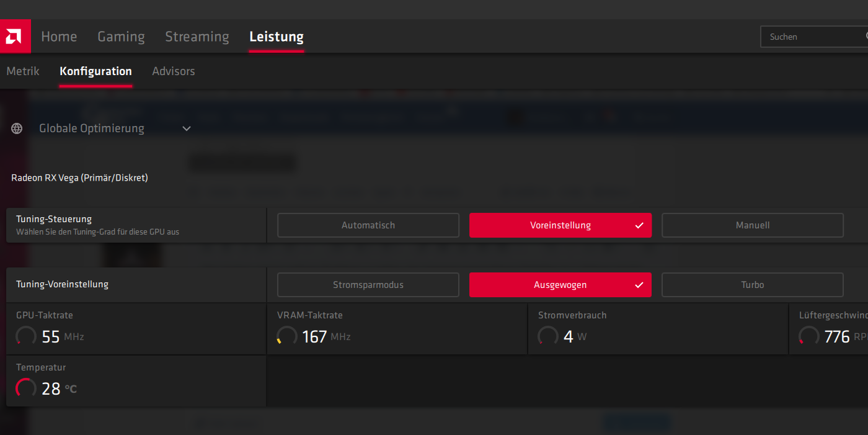Choose the Turbo preset
The image size is (868, 435).
coord(753,285)
